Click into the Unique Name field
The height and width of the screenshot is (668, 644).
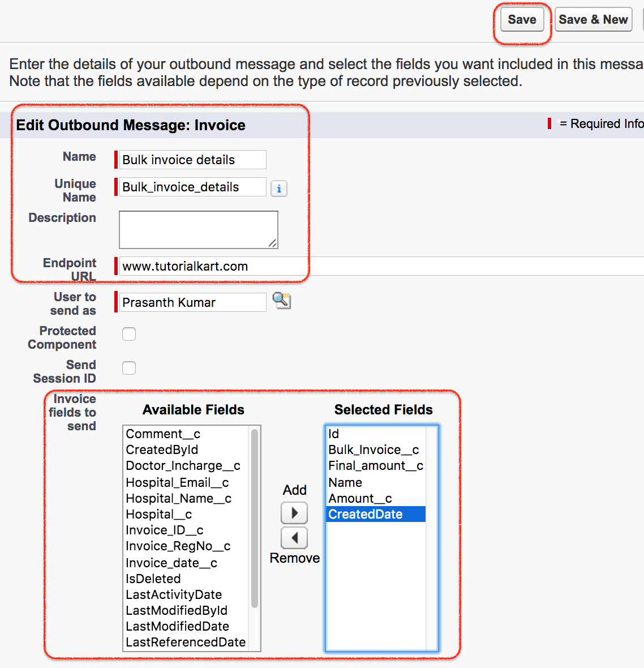coord(192,187)
